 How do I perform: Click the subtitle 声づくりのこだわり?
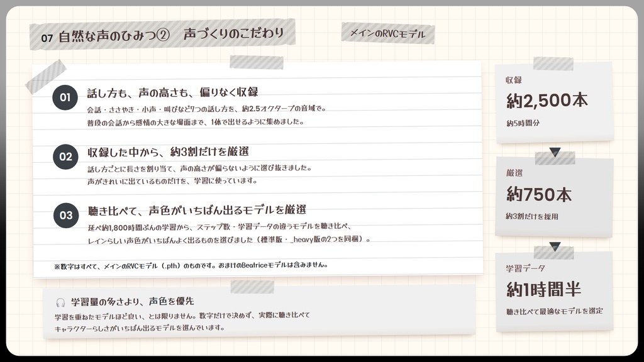(x=234, y=34)
